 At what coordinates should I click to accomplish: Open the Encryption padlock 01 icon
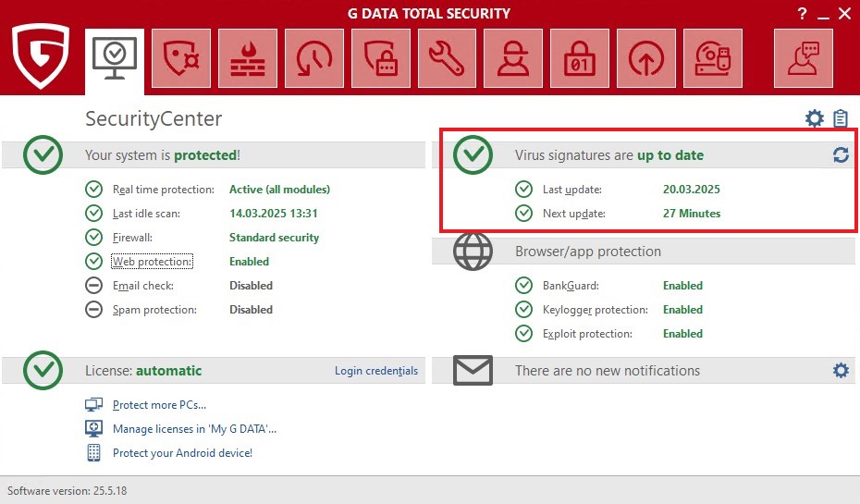(580, 58)
